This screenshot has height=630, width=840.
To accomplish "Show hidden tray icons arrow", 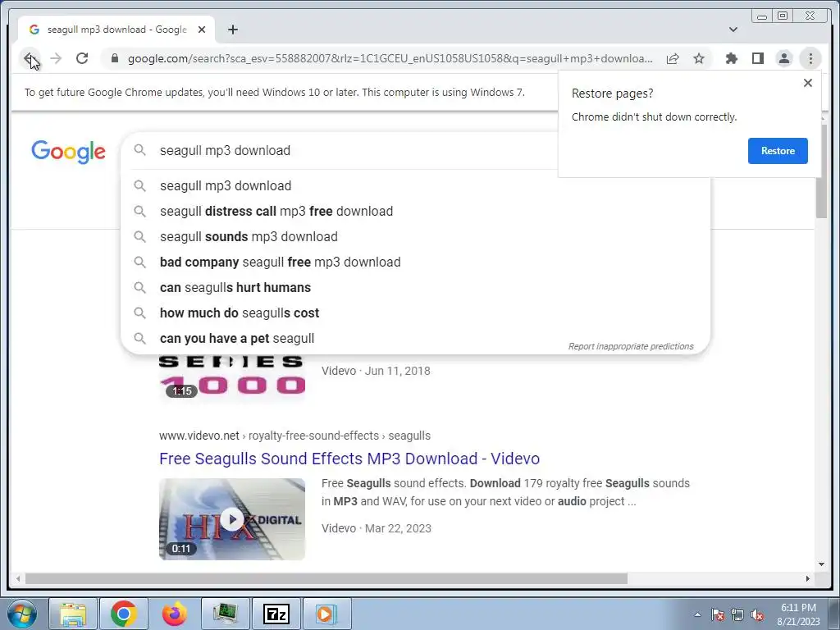I will click(x=697, y=614).
